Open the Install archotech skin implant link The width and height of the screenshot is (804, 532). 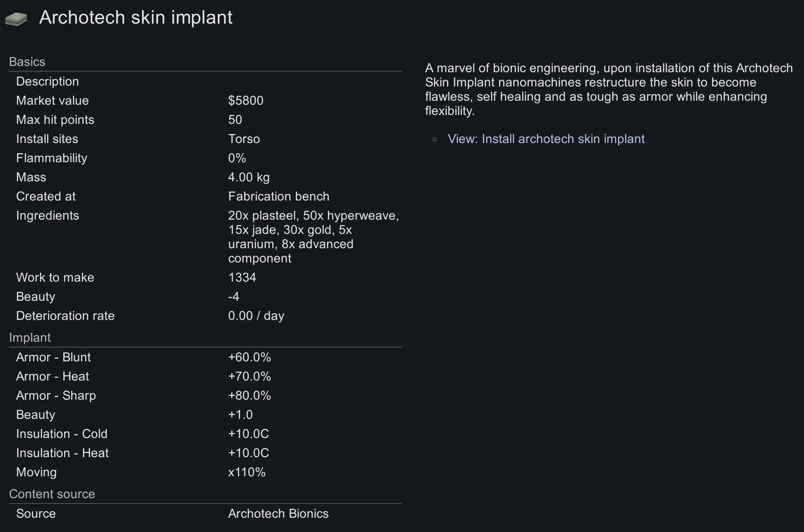click(546, 139)
